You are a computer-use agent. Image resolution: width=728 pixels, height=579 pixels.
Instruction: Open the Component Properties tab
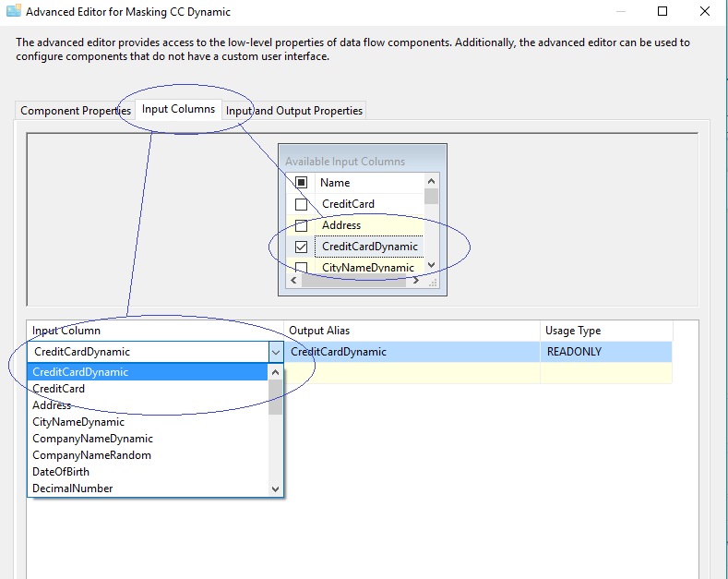pyautogui.click(x=76, y=111)
